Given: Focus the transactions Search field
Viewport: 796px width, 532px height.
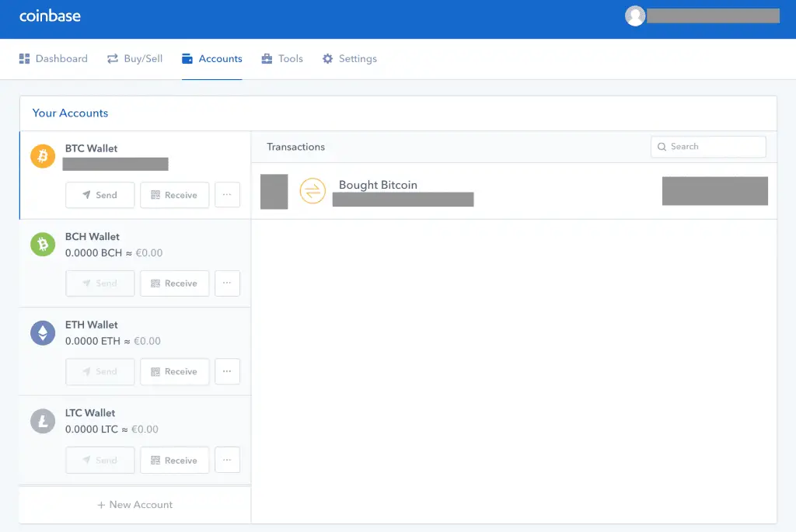Looking at the screenshot, I should 708,147.
